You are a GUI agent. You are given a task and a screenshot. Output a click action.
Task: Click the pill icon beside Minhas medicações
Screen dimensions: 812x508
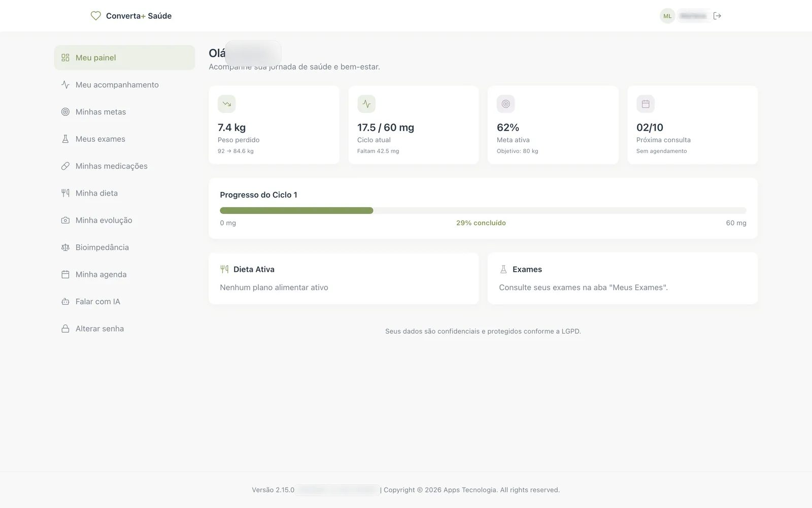pyautogui.click(x=65, y=166)
